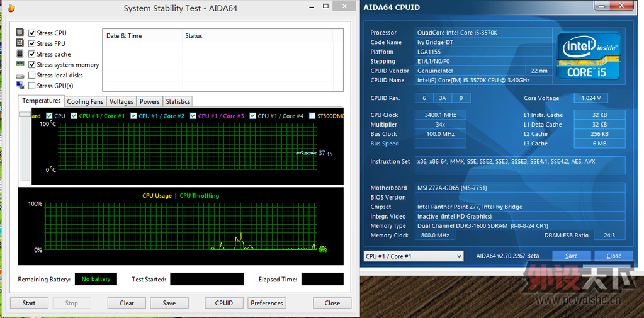Click the memory module icon beside Stress system memory
This screenshot has height=318, width=644.
20,64
